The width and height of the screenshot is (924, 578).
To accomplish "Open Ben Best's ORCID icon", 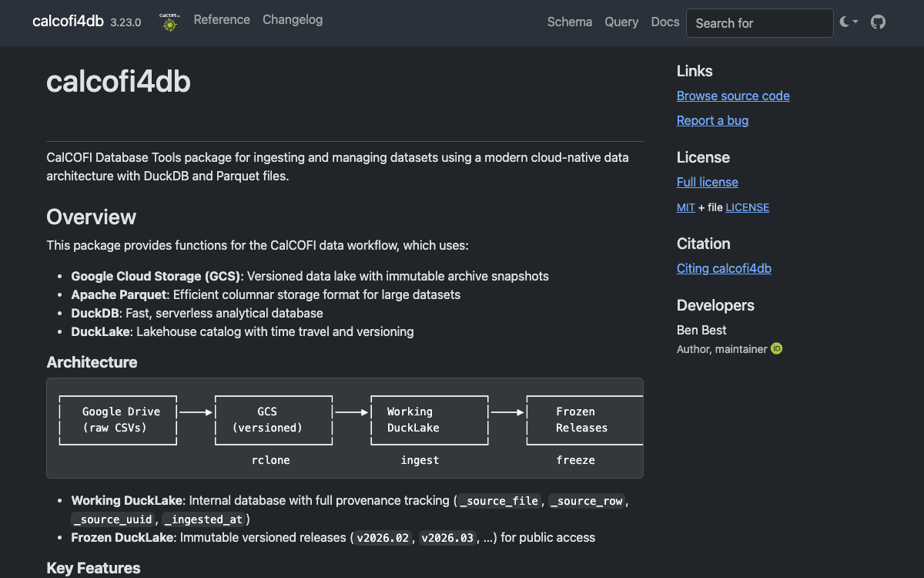I will tap(777, 349).
